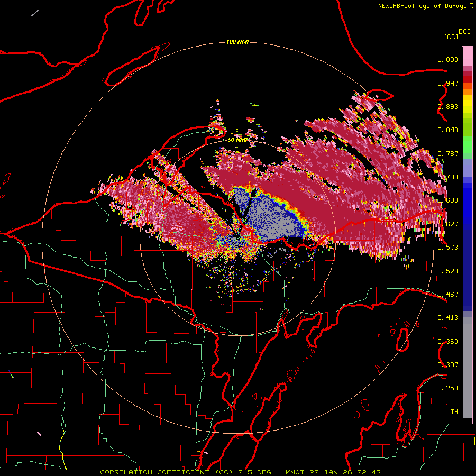Click the 50 NMI range ring label
The height and width of the screenshot is (476, 476).
237,140
